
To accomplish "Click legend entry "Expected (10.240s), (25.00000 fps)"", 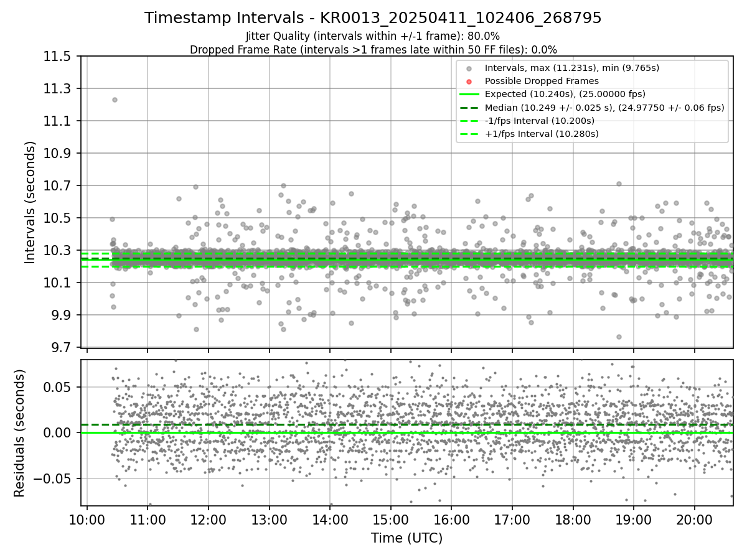I will [x=565, y=94].
